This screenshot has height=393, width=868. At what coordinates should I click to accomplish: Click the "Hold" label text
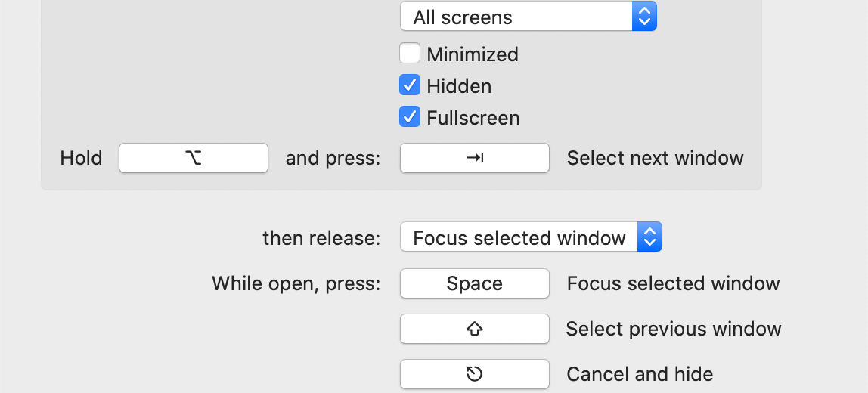(81, 158)
